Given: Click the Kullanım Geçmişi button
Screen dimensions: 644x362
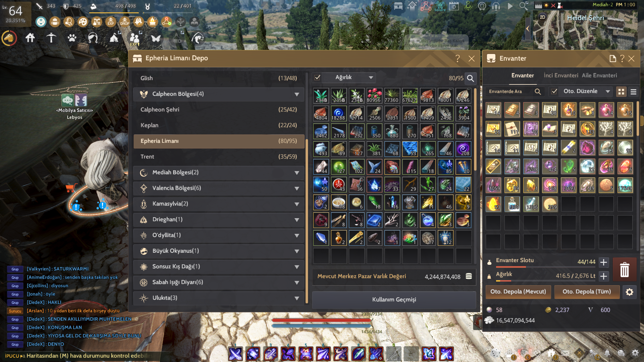Looking at the screenshot, I should 394,300.
